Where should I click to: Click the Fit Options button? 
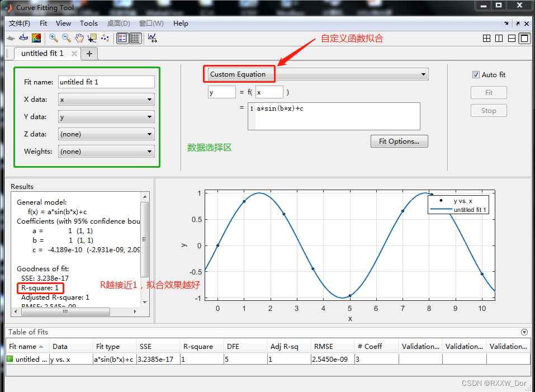[399, 141]
